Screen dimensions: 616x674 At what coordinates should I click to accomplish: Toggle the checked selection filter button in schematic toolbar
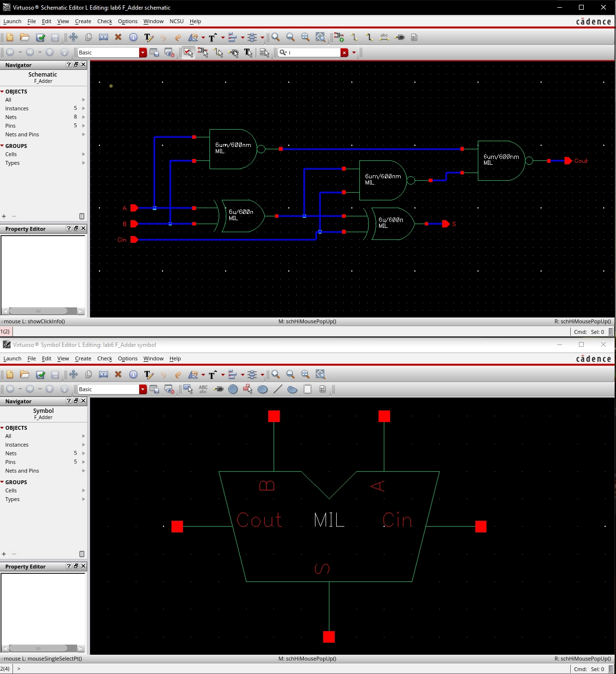click(188, 53)
